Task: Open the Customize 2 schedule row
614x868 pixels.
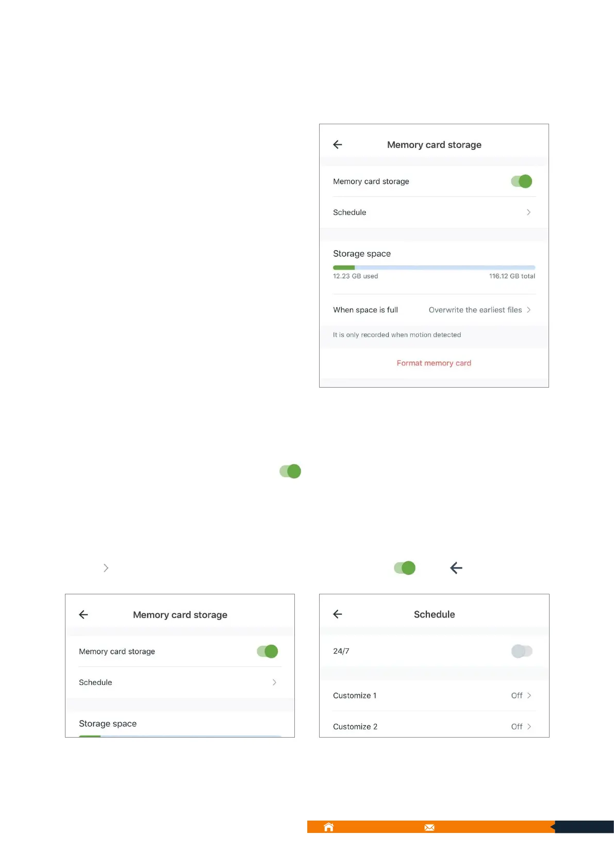Action: [521, 726]
